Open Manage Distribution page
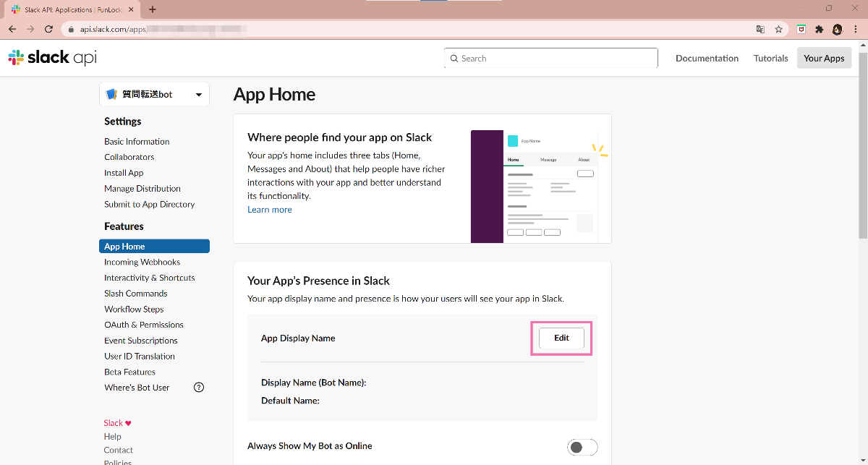 click(x=142, y=189)
